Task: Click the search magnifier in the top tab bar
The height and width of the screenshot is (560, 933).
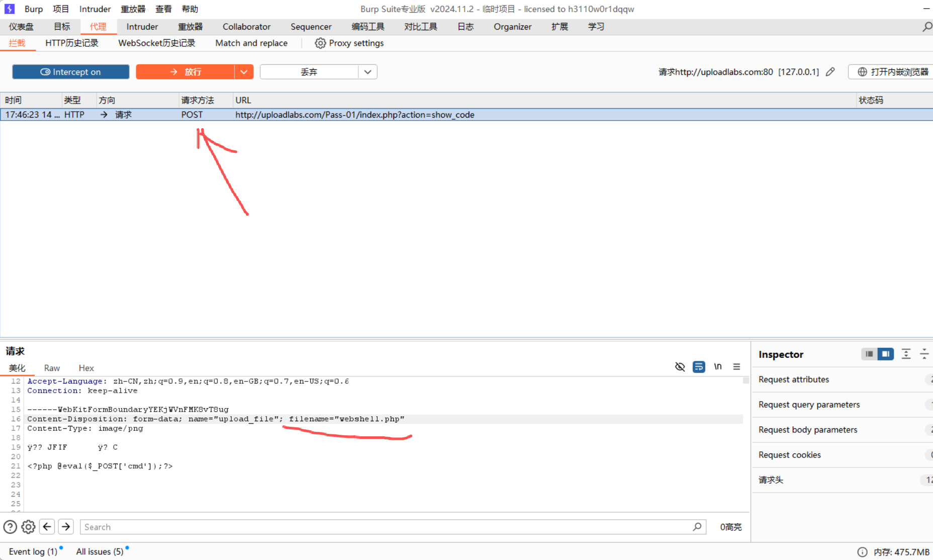Action: click(927, 26)
